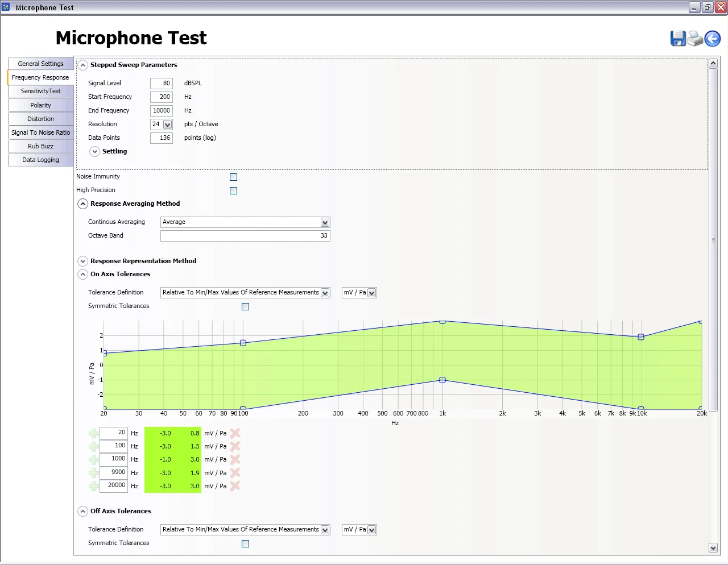Image resolution: width=728 pixels, height=565 pixels.
Task: Open the Print icon in the toolbar
Action: 695,38
